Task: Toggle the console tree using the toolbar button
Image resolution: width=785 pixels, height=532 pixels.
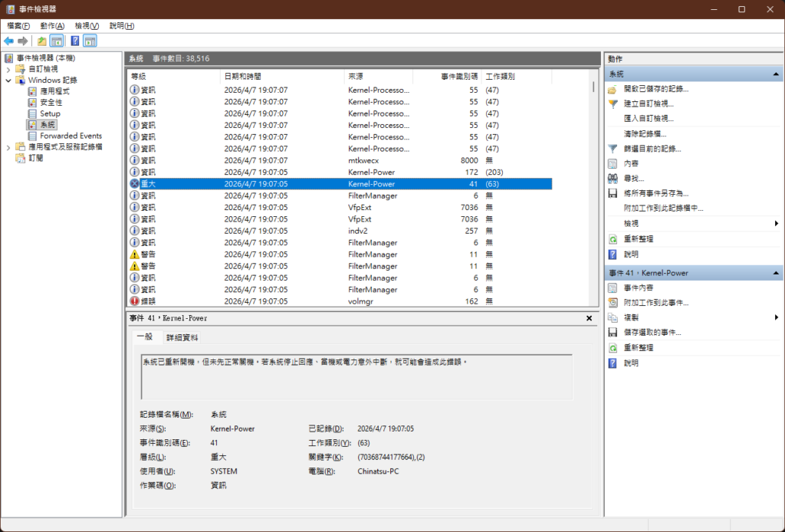Action: (x=57, y=41)
